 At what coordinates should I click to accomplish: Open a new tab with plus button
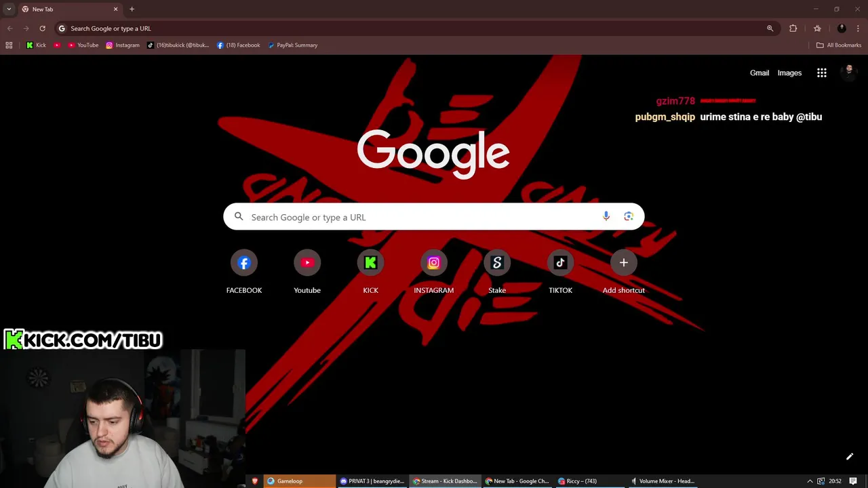coord(132,9)
